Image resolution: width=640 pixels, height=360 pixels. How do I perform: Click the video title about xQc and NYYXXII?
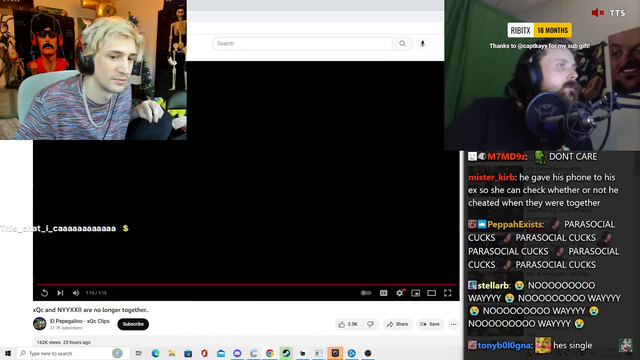click(x=91, y=310)
